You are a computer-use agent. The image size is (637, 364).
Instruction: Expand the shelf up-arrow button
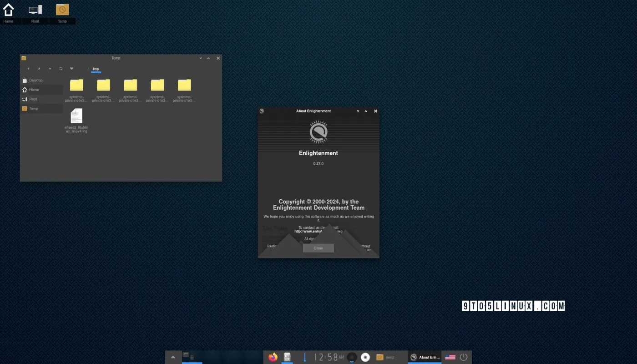tap(173, 357)
